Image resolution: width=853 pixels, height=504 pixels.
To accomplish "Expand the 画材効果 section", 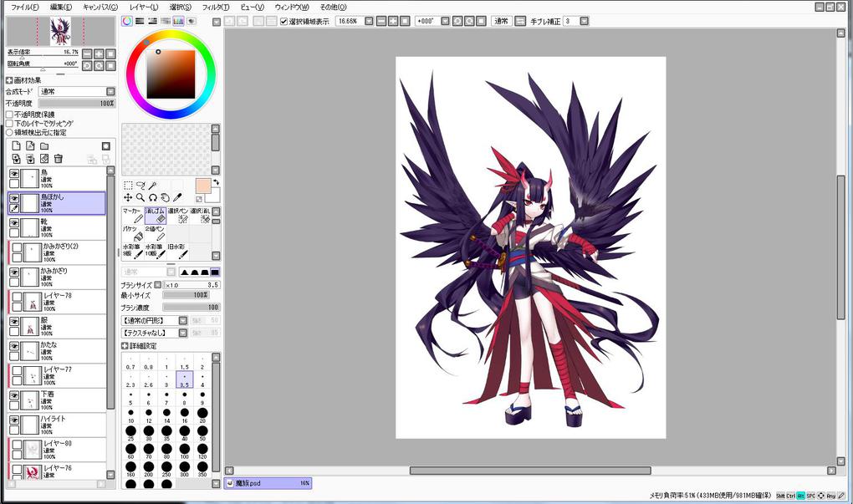I will pyautogui.click(x=9, y=80).
